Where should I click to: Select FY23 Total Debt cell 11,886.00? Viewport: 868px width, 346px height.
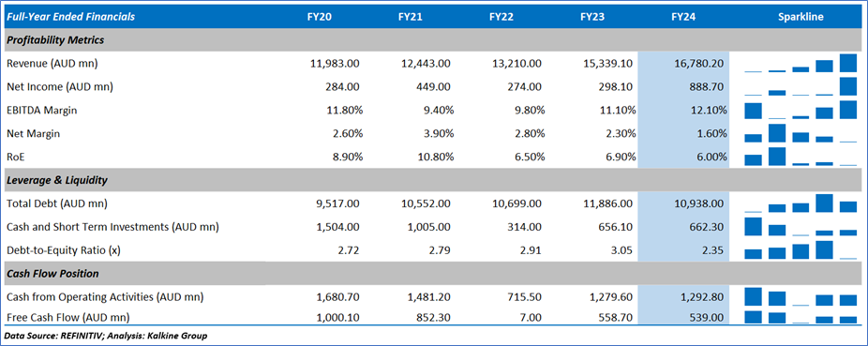tap(607, 203)
